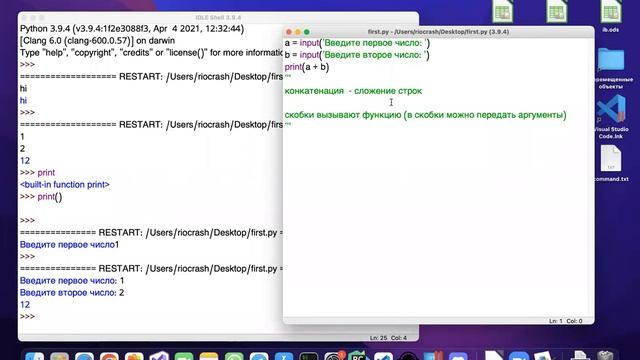The width and height of the screenshot is (640, 360).
Task: Click 'Col: 0' in editor status bar
Action: [574, 321]
